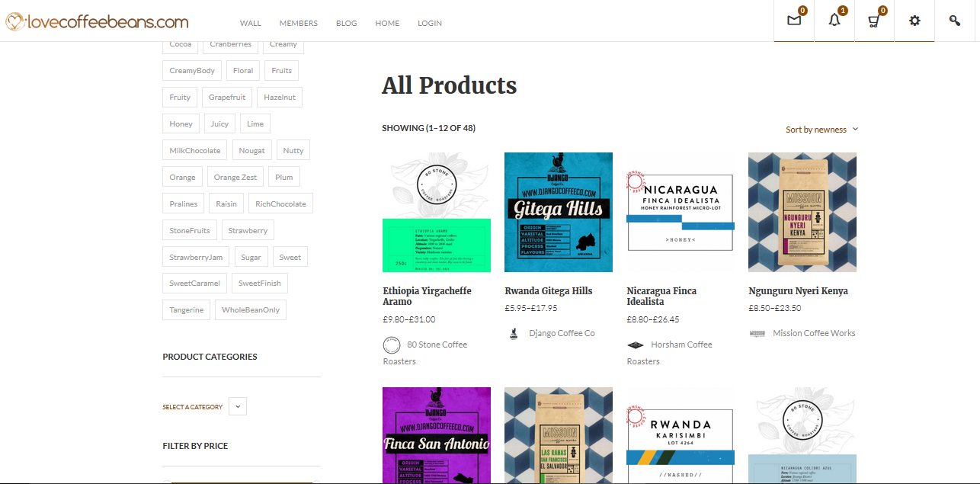
Task: Click the 80 Stone Coffee Roasters vendor logo
Action: point(392,345)
